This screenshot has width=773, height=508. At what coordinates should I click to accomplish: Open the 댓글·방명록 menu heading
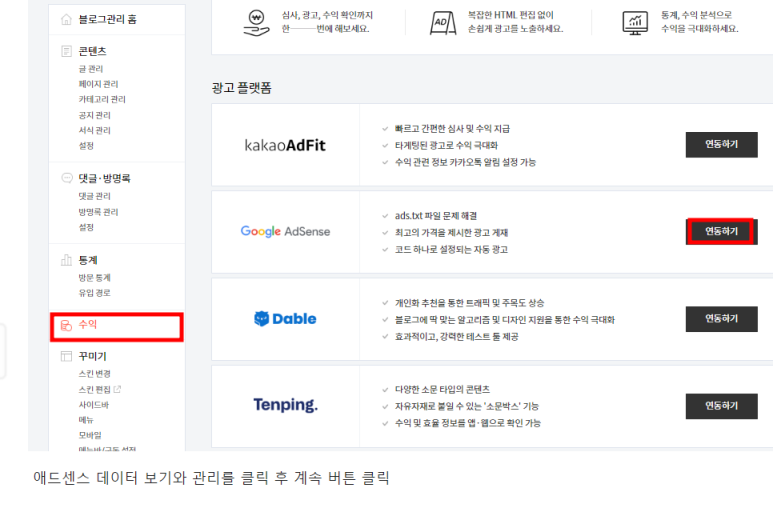pyautogui.click(x=104, y=178)
